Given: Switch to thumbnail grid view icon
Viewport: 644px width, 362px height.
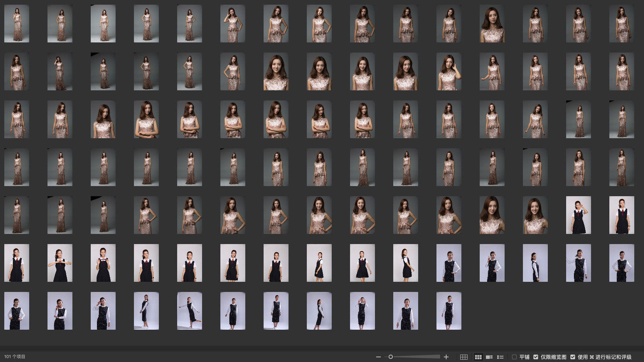Looking at the screenshot, I should pyautogui.click(x=478, y=357).
